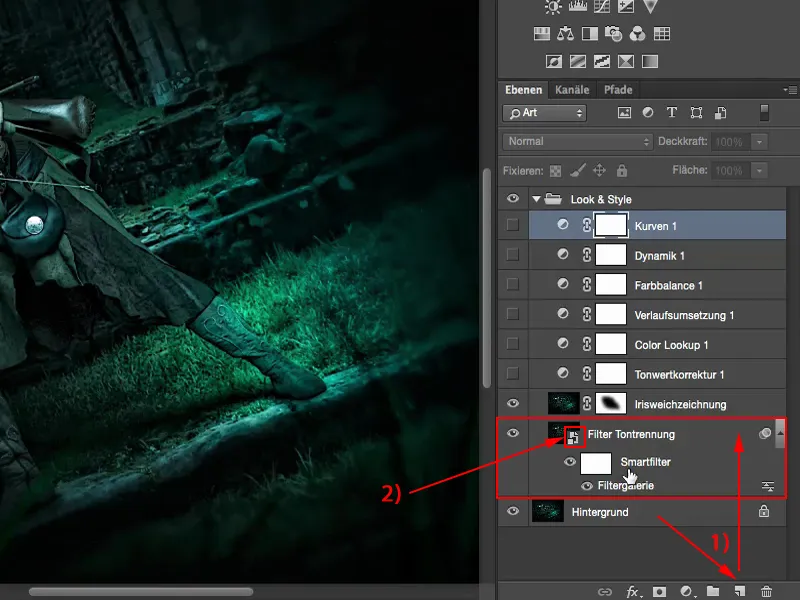Screen dimensions: 800x600
Task: Open the Art layer filter dropdown
Action: 545,113
